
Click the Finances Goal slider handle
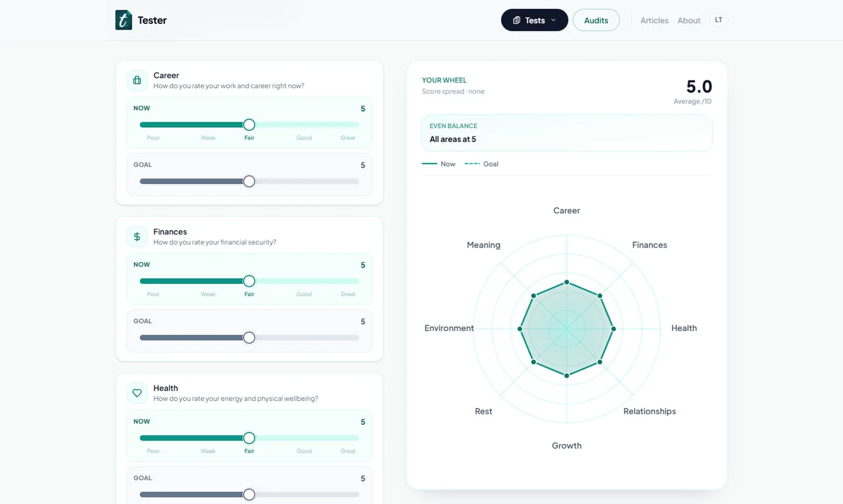(x=249, y=338)
